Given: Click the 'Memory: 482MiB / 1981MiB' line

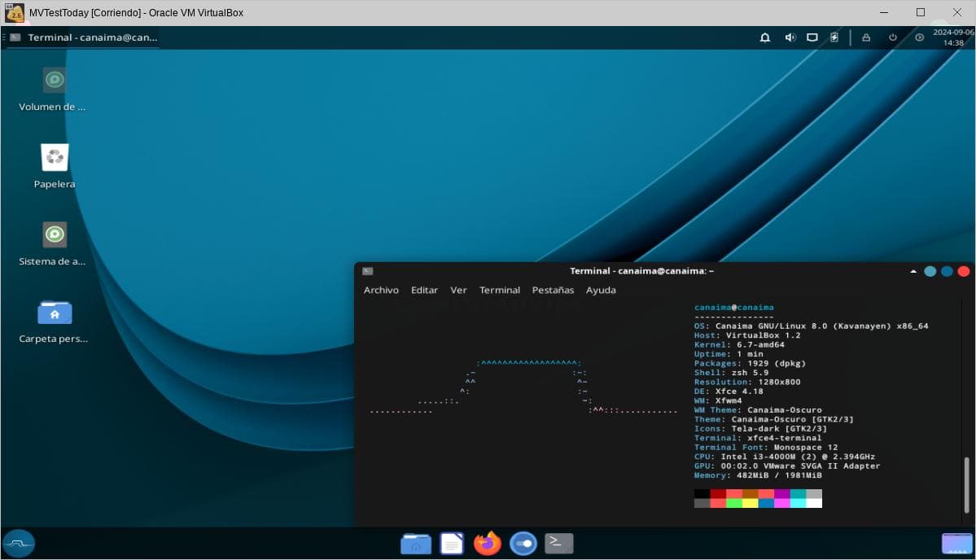Looking at the screenshot, I should click(x=758, y=475).
